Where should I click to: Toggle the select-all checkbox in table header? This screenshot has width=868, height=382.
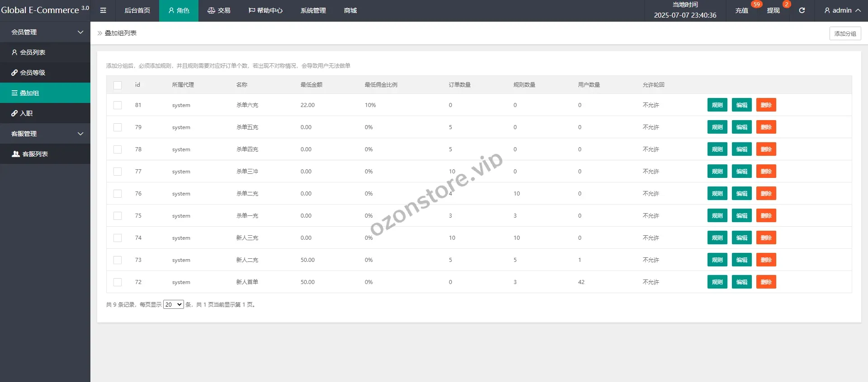[x=118, y=85]
